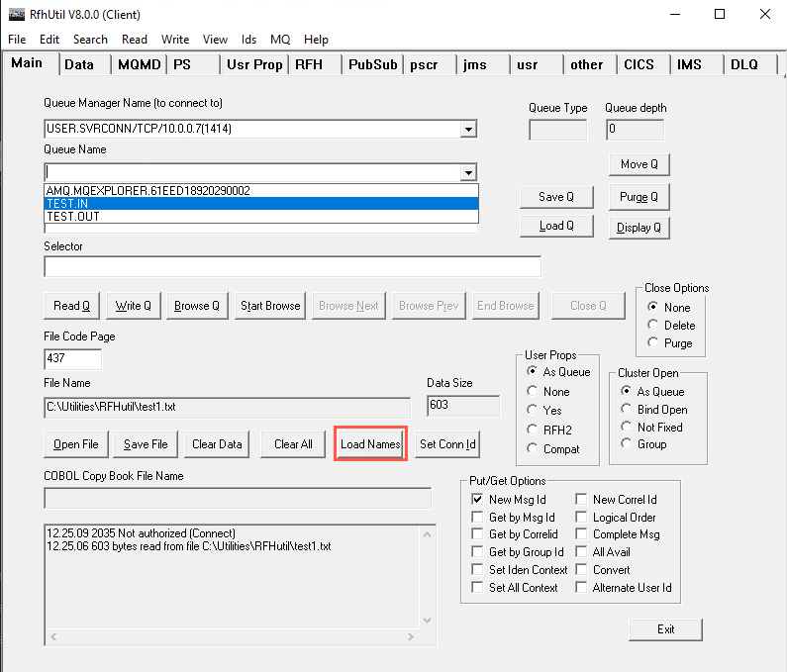Open the Edit menu
787x672 pixels.
pyautogui.click(x=49, y=40)
